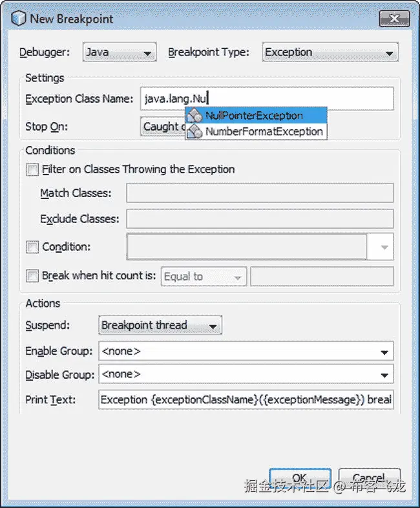Click the NullPointerException class icon
Image resolution: width=420 pixels, height=508 pixels.
195,115
